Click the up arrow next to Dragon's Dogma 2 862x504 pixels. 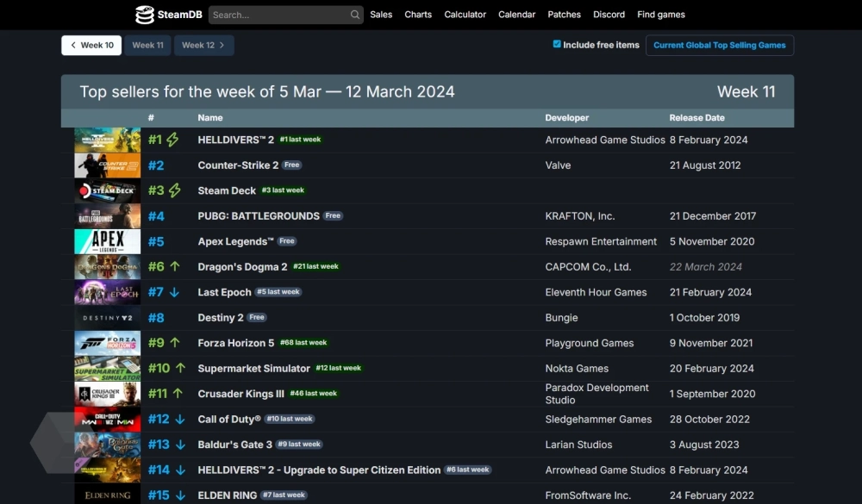pos(175,267)
